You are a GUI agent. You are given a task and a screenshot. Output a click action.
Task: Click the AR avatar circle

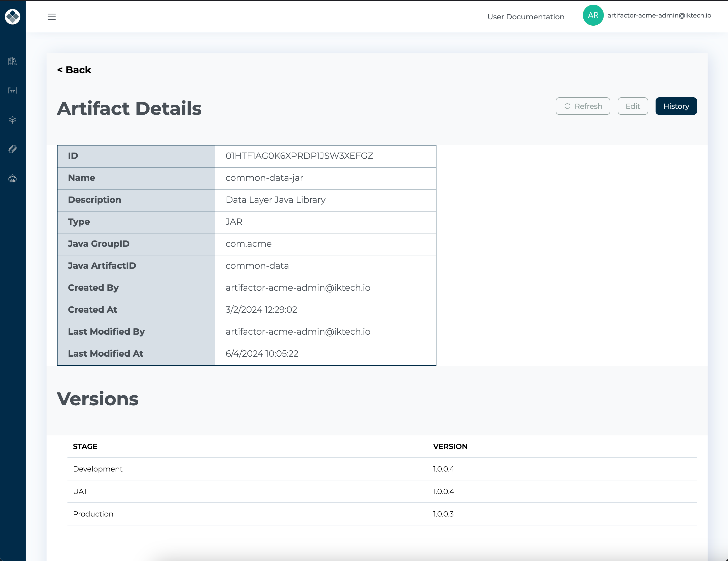click(593, 15)
